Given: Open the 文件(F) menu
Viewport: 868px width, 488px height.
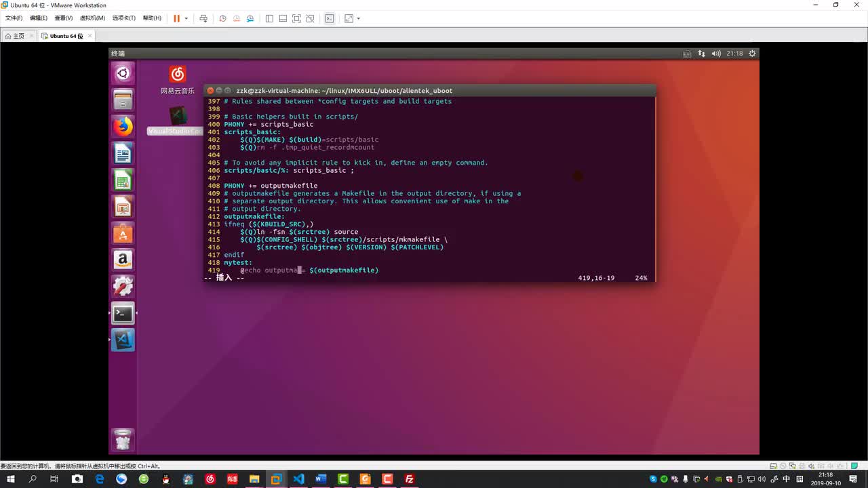Looking at the screenshot, I should tap(14, 18).
